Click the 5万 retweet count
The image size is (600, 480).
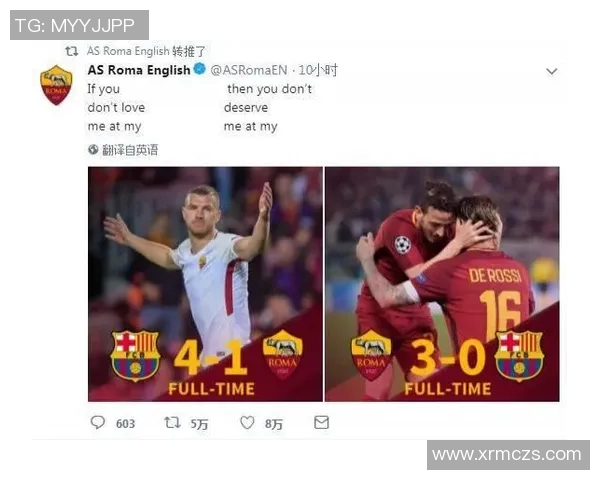click(199, 424)
